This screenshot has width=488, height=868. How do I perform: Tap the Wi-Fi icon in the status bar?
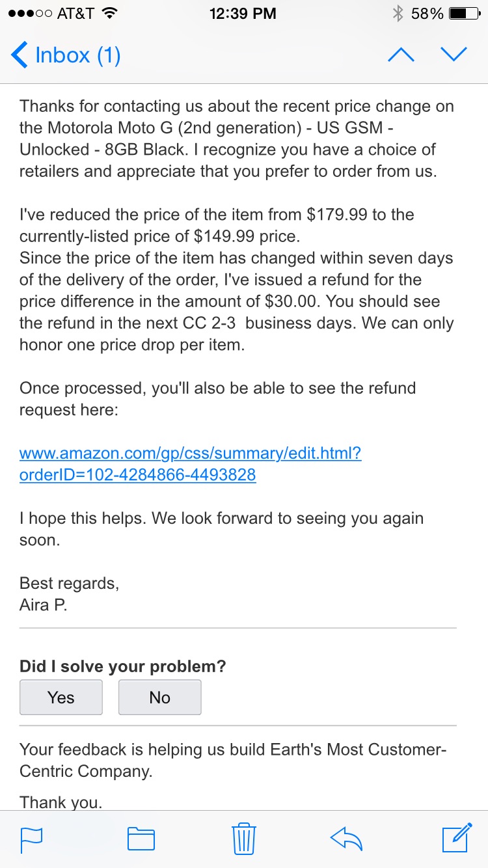[x=110, y=13]
